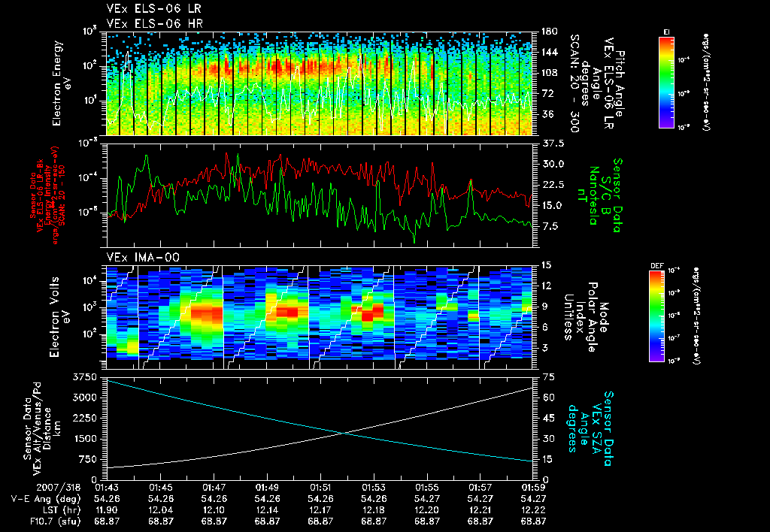Screen dimensions: 770x532
Task: Click the 3000 km distance tick
Action: point(86,397)
